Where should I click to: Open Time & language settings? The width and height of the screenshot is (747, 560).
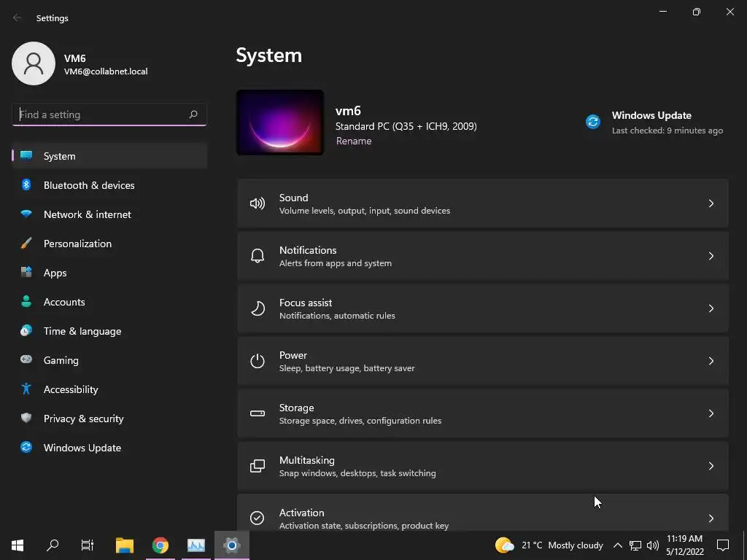tap(109, 331)
